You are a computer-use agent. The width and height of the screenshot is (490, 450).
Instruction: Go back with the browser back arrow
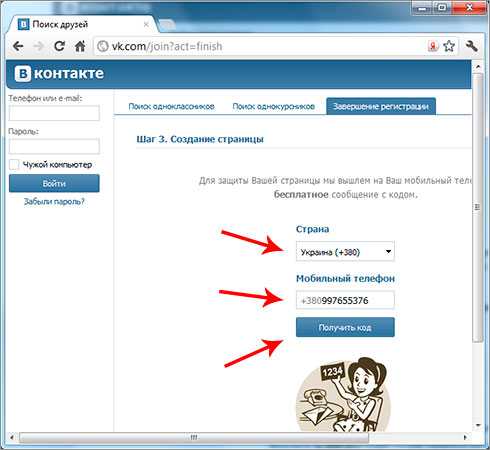click(18, 46)
